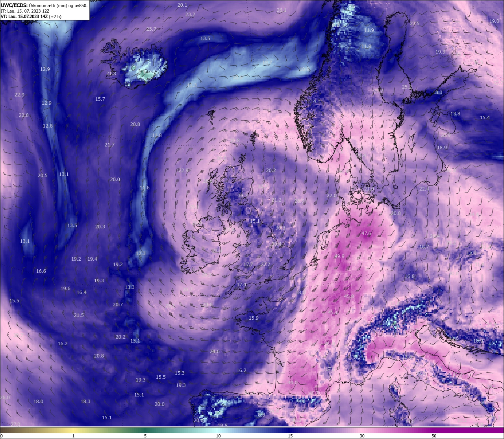
Task: Click the 23.7 value near the top
Action: [x=151, y=29]
